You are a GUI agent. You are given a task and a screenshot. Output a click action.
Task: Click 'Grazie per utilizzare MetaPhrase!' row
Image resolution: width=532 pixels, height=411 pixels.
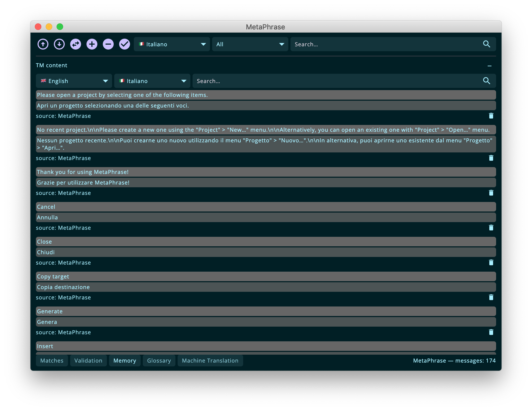pyautogui.click(x=266, y=183)
